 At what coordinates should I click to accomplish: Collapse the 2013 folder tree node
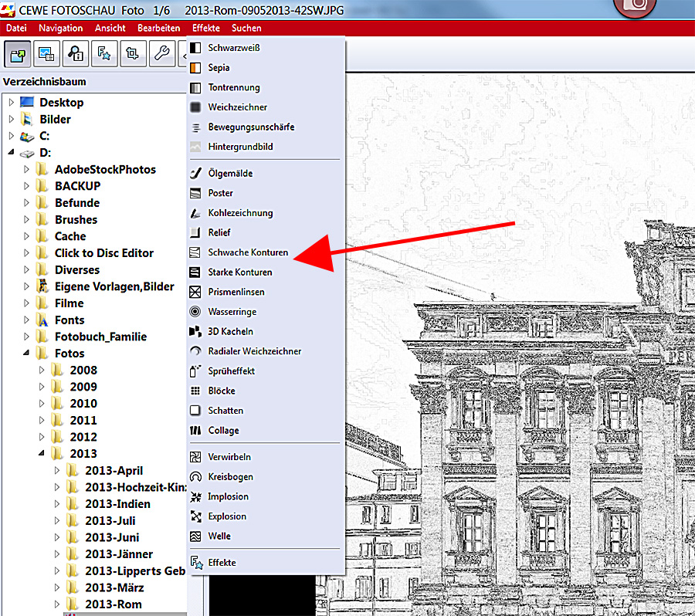click(x=42, y=454)
